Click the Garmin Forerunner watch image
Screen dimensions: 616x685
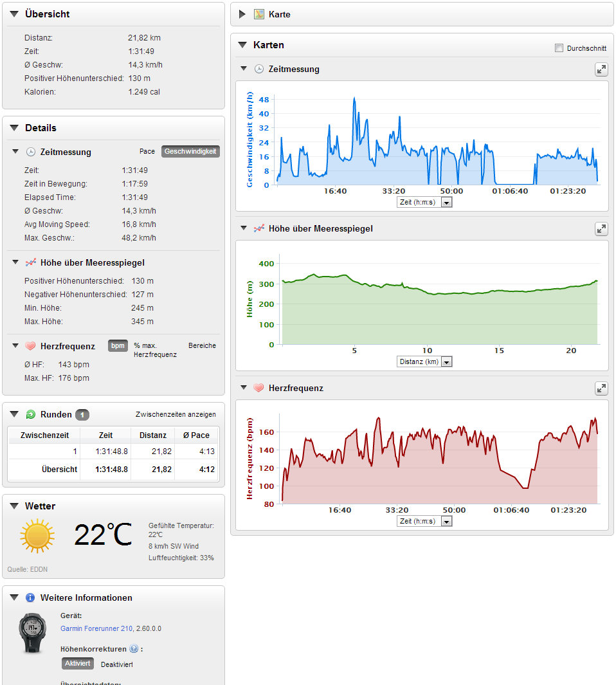32,633
